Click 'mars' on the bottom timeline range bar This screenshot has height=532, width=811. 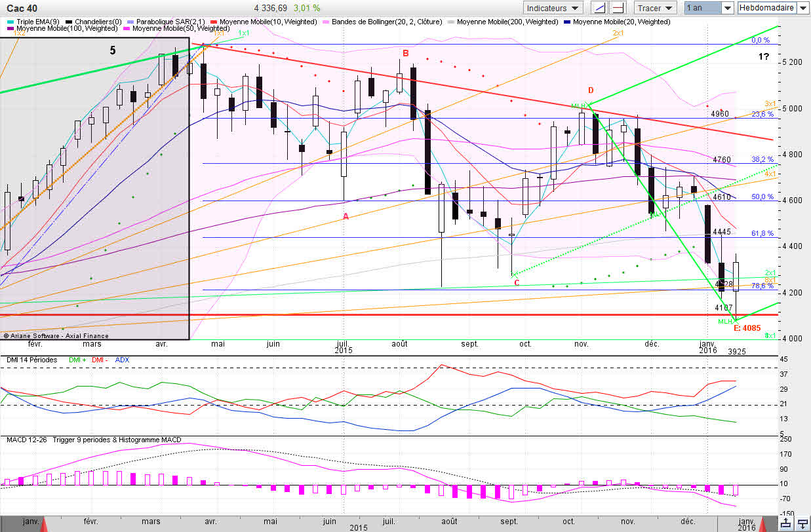tap(151, 522)
